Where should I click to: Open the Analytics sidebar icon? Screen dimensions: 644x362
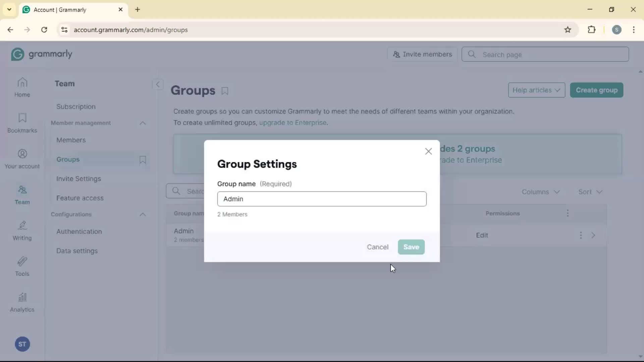tap(22, 302)
